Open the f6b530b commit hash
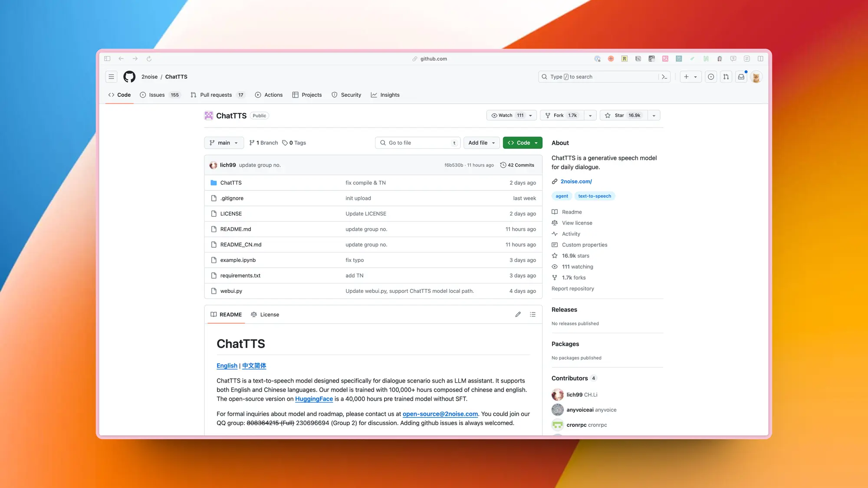The width and height of the screenshot is (868, 488). 454,165
